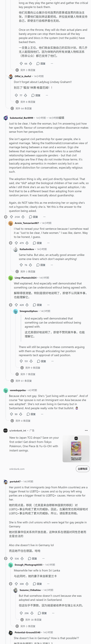Collapse Substantial_Bar8999's comment thread
The image size is (91, 644).
[6, 217]
